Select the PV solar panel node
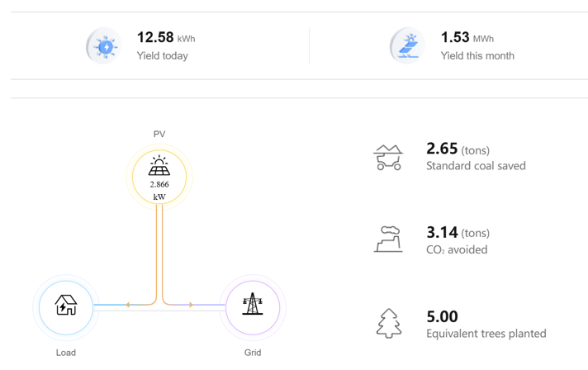This screenshot has height=370, width=588. pyautogui.click(x=159, y=177)
